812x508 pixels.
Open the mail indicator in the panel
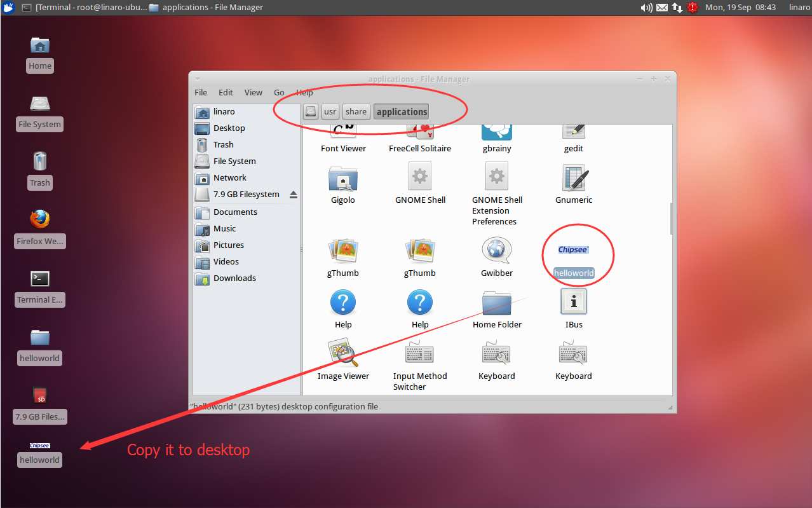662,8
